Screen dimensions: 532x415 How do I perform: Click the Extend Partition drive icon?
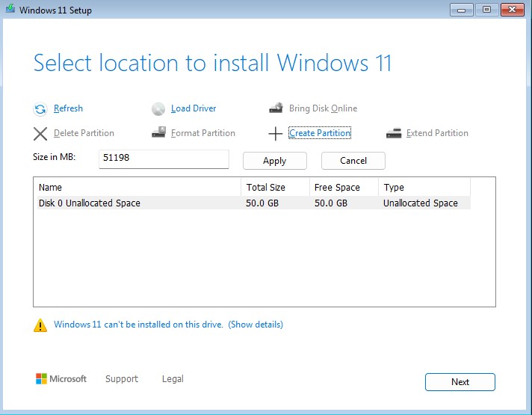(394, 133)
